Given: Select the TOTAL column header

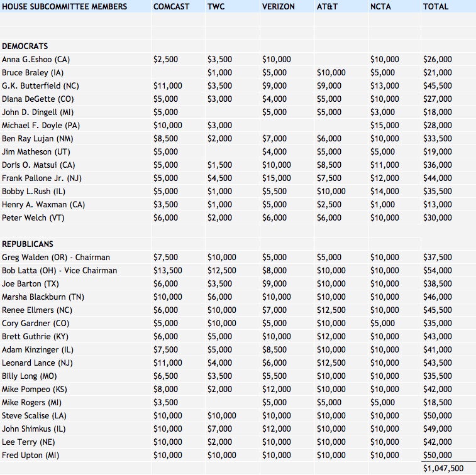Looking at the screenshot, I should click(x=436, y=6).
